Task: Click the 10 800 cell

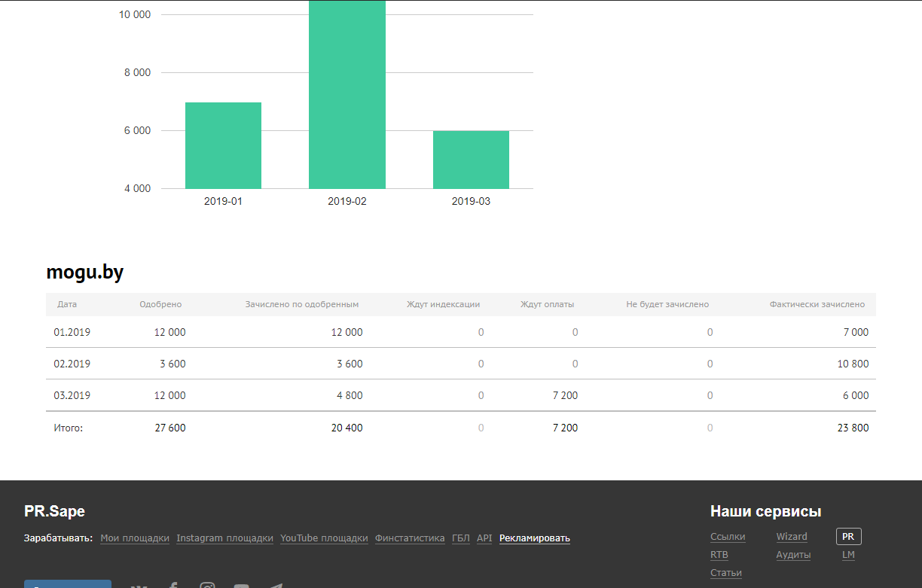Action: [x=853, y=364]
